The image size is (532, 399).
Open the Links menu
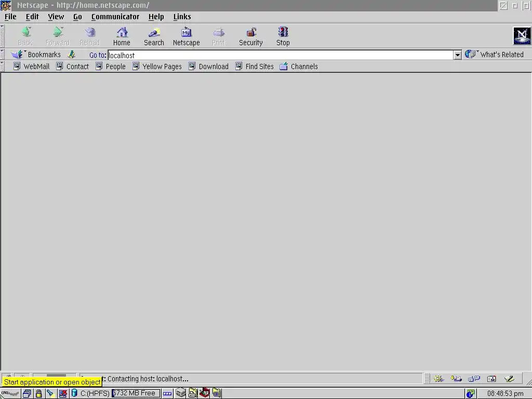coord(182,17)
